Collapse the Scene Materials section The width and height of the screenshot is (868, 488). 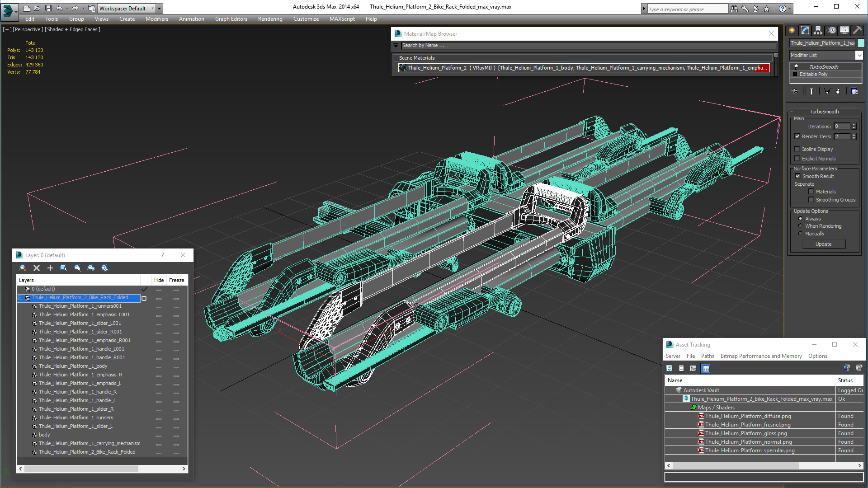(396, 58)
